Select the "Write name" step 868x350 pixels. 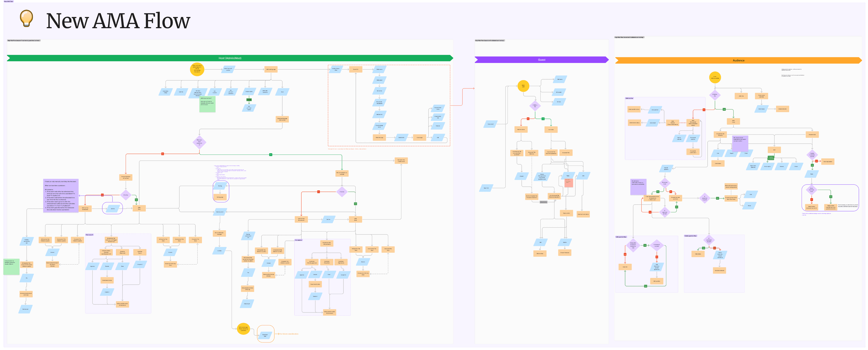pyautogui.click(x=379, y=70)
